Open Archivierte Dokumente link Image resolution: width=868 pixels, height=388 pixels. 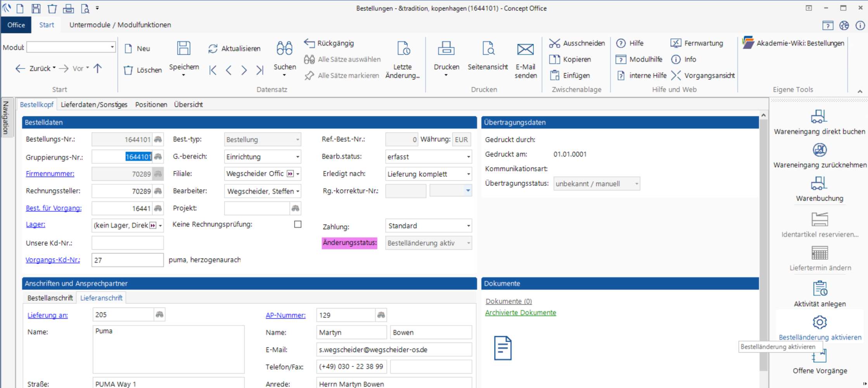coord(520,312)
